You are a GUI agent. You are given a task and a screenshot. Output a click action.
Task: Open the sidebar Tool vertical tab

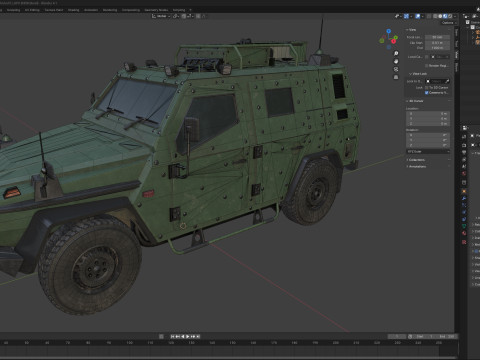456,44
